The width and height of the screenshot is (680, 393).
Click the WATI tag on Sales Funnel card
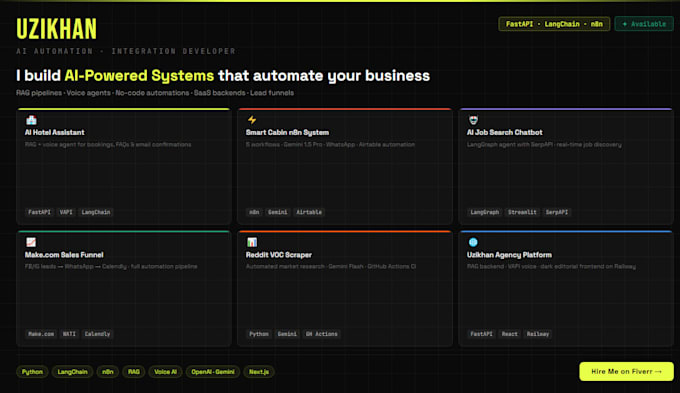click(69, 334)
